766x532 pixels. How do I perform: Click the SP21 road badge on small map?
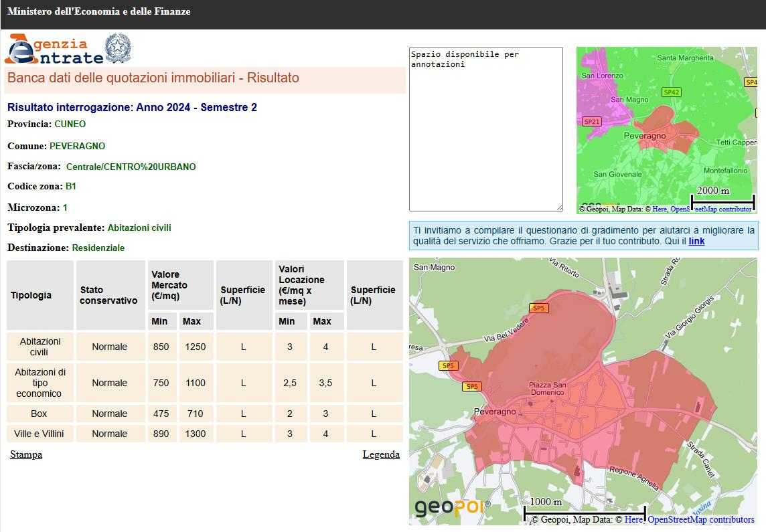(x=592, y=122)
